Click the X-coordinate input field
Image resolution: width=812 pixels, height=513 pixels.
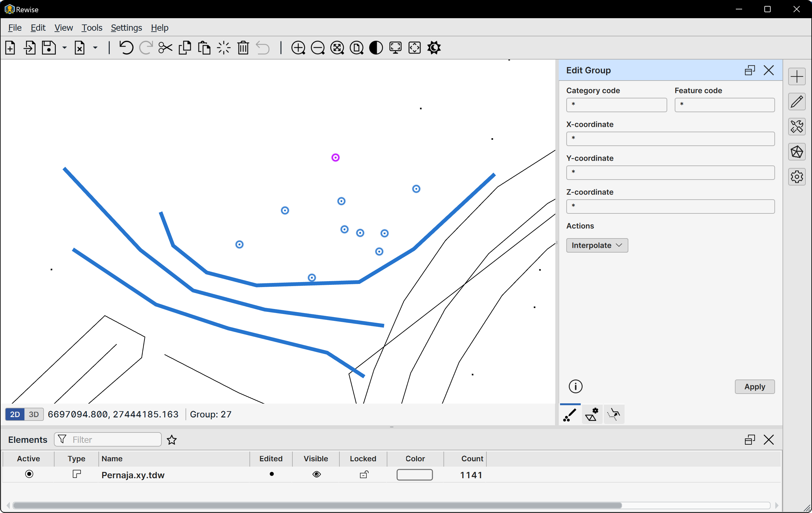(x=670, y=139)
